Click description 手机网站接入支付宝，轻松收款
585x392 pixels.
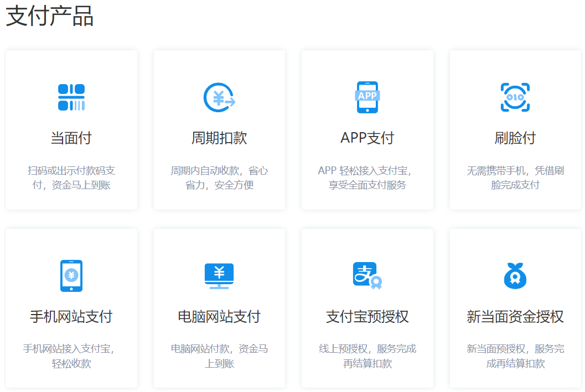click(x=69, y=356)
